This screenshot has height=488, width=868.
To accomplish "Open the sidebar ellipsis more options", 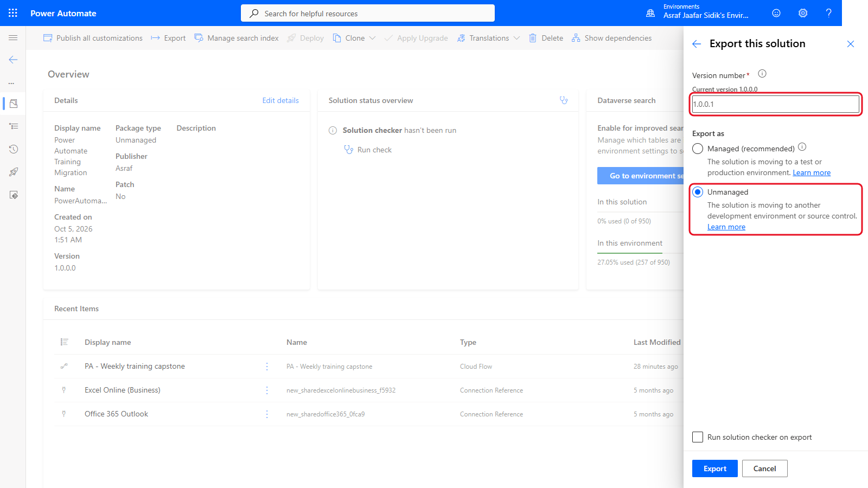I will (11, 83).
